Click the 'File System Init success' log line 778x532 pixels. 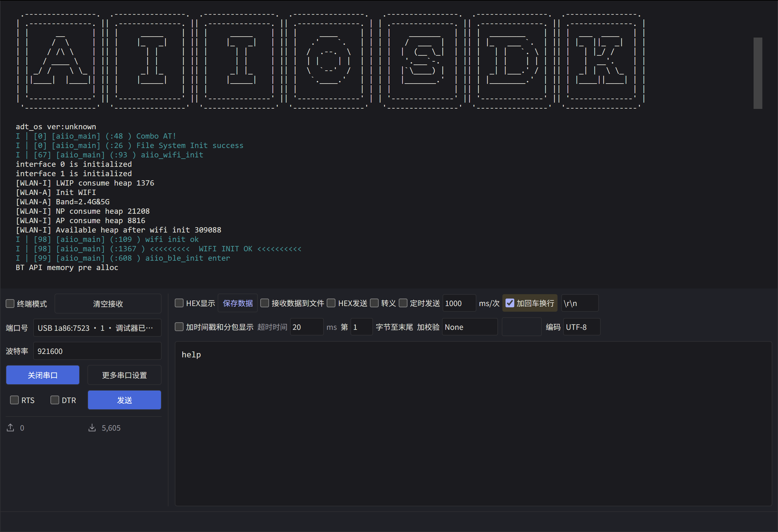coord(130,146)
